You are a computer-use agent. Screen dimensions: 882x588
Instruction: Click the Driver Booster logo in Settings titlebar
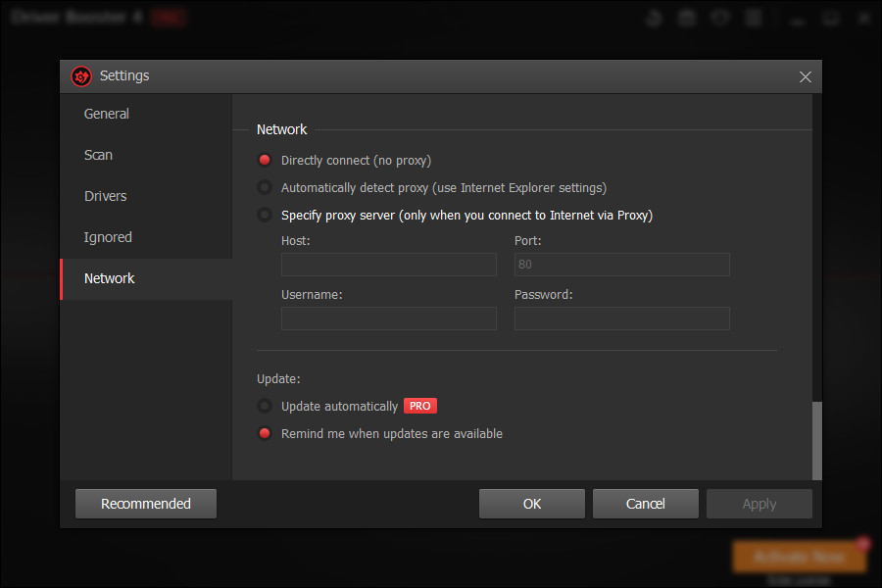pos(80,75)
